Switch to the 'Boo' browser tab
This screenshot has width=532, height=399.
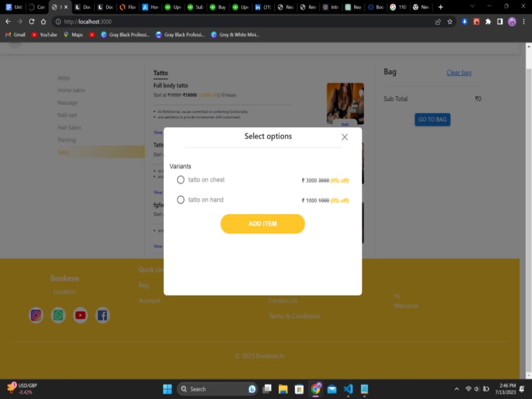376,7
